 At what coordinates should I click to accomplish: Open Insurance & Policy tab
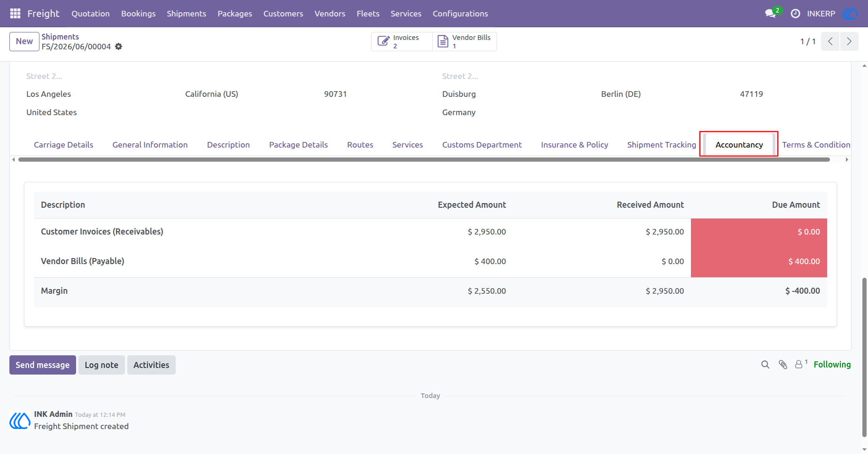574,145
